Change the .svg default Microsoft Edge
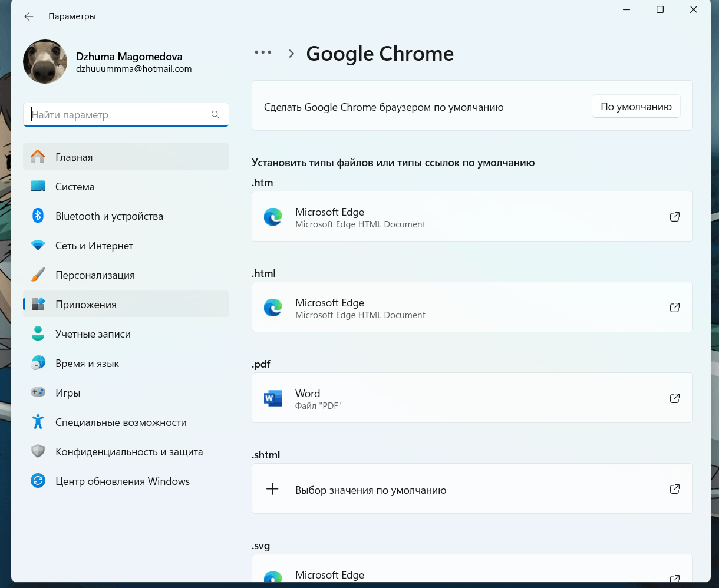 click(472, 569)
